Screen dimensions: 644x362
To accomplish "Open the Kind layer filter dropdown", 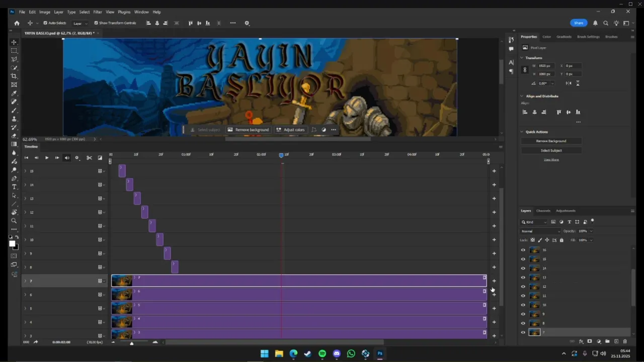I will [x=534, y=222].
